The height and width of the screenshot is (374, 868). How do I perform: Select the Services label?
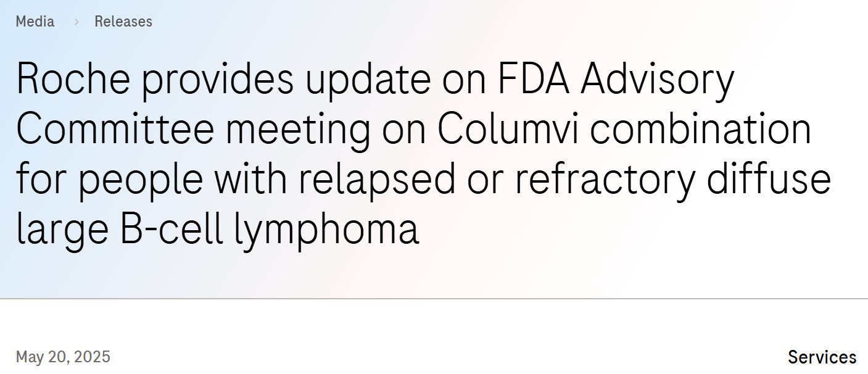pos(822,357)
